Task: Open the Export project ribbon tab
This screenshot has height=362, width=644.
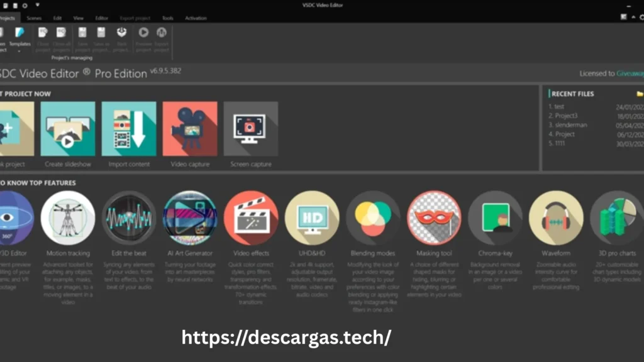Action: pos(135,18)
